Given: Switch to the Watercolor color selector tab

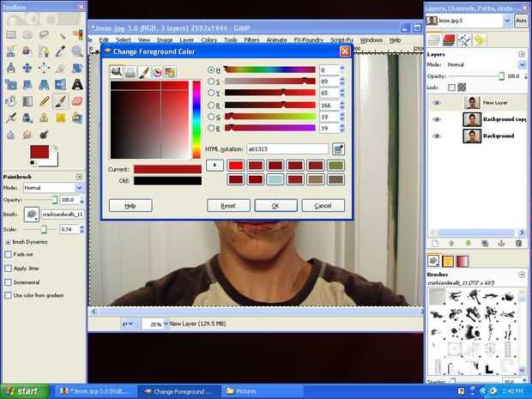Looking at the screenshot, I should pos(143,72).
